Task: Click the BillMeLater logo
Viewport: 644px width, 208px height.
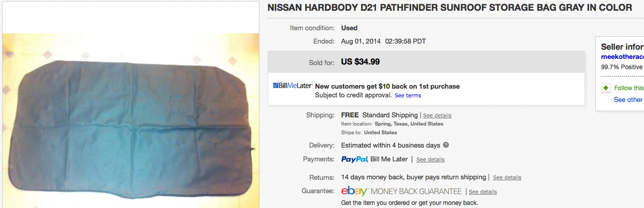Action: pyautogui.click(x=293, y=86)
